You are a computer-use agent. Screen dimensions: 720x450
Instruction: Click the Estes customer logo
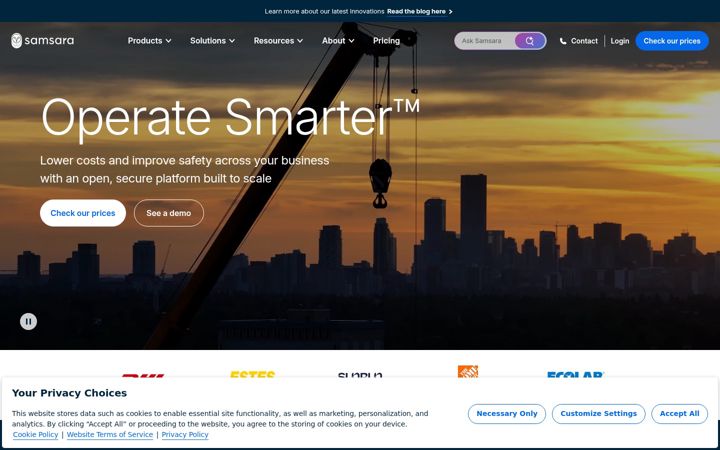[253, 374]
